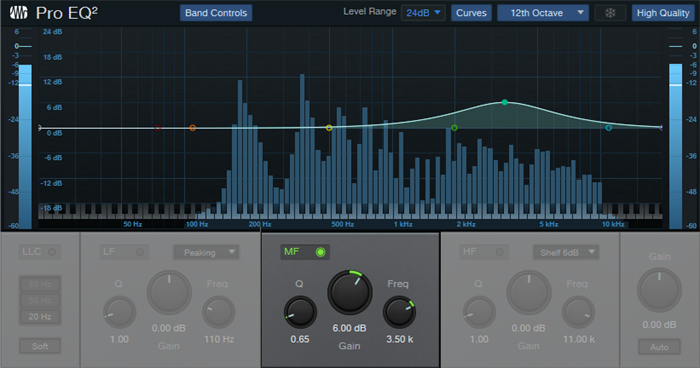700x368 pixels.
Task: Click the 10 kHz frequency label
Action: pos(613,224)
